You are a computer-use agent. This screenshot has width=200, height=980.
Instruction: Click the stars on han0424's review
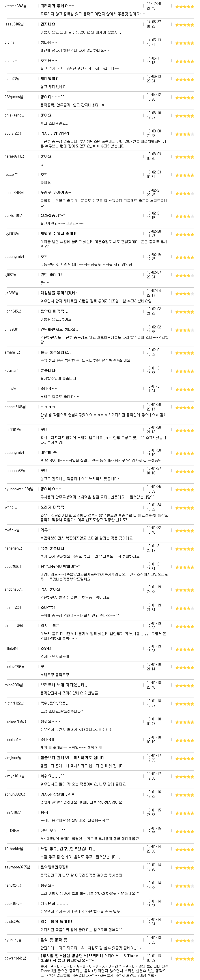(x=184, y=886)
